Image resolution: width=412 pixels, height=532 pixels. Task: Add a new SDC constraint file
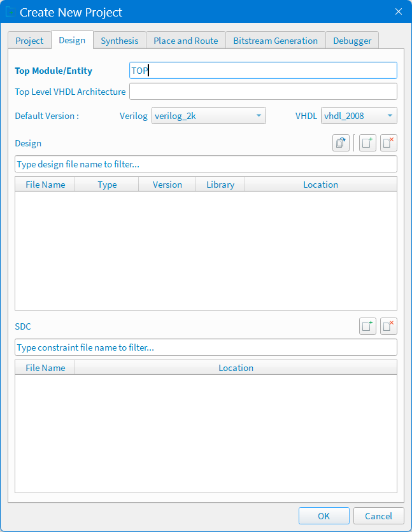click(x=367, y=326)
